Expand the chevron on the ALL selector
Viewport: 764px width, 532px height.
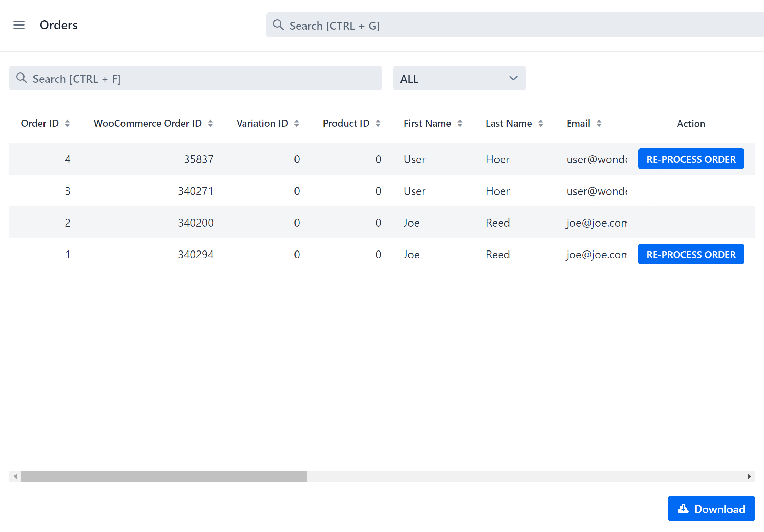coord(513,78)
